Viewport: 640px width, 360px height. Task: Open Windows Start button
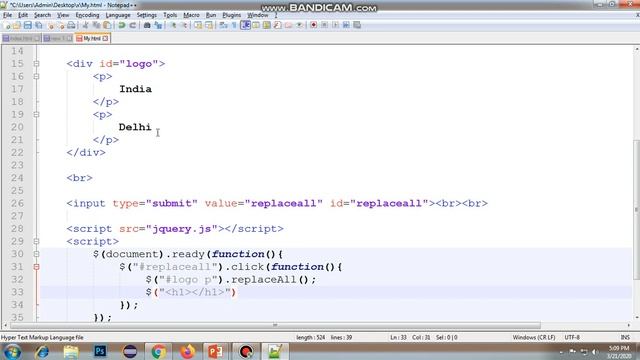coord(12,351)
